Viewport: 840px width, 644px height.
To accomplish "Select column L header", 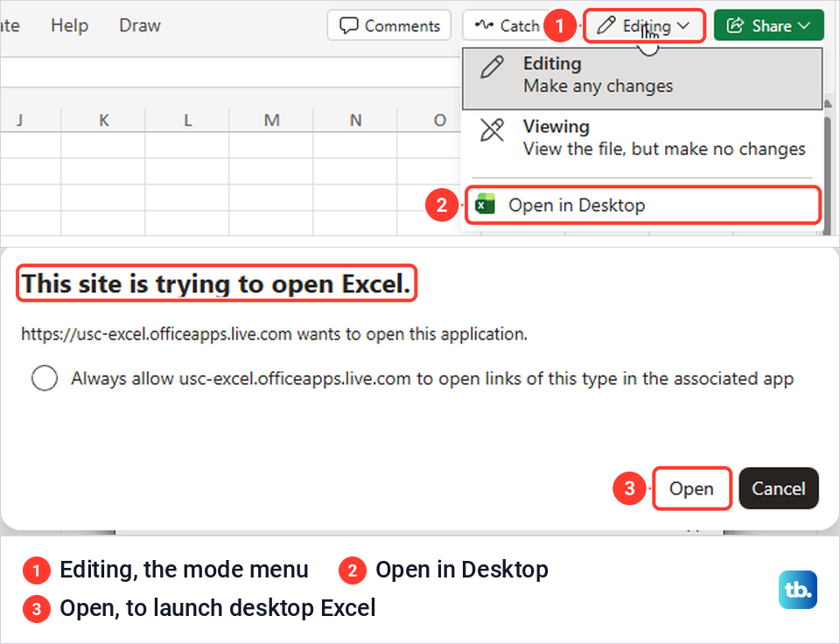I will [x=187, y=120].
